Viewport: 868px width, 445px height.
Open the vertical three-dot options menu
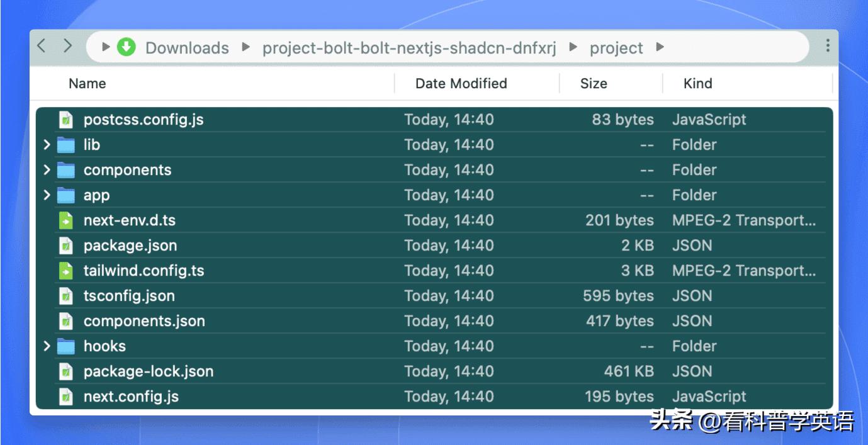827,46
